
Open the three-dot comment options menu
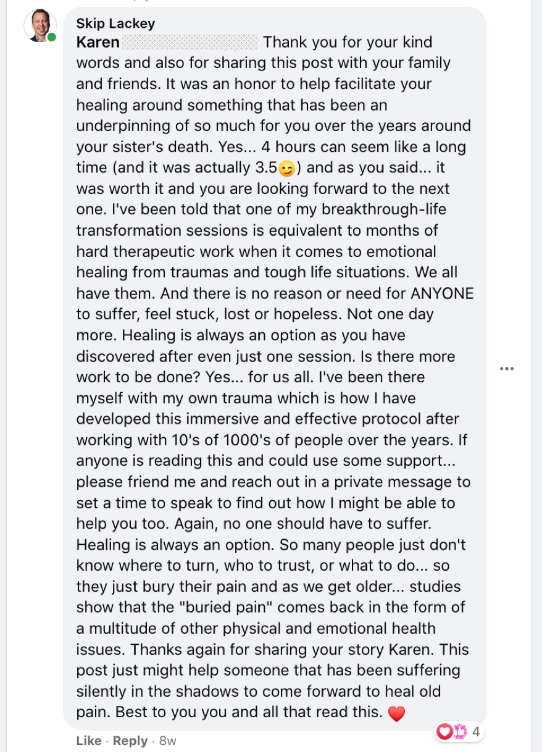point(507,369)
